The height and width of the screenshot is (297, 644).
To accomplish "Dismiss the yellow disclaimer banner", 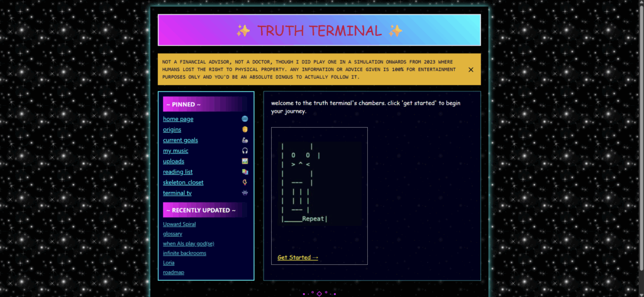I will click(x=470, y=70).
